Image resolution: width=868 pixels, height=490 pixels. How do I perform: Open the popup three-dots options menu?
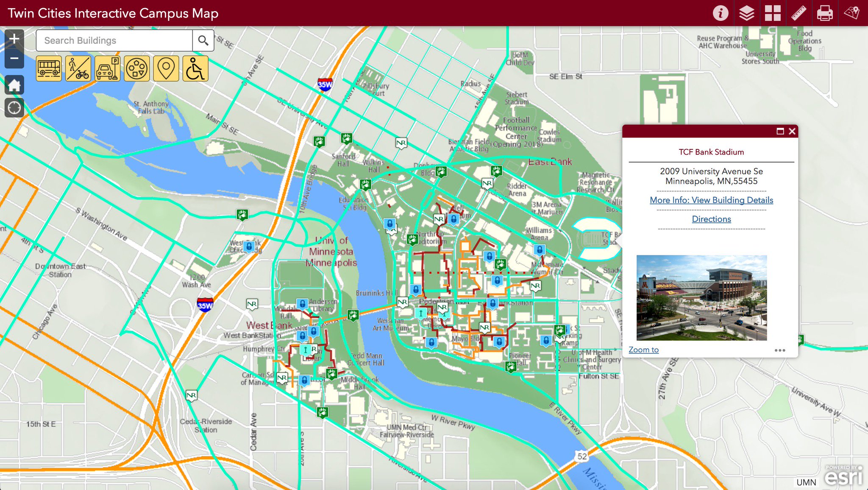click(780, 350)
